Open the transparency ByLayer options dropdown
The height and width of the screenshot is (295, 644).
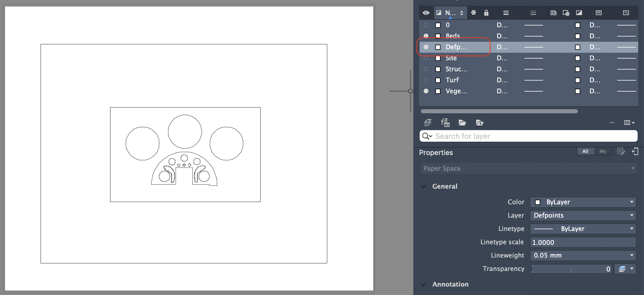625,269
